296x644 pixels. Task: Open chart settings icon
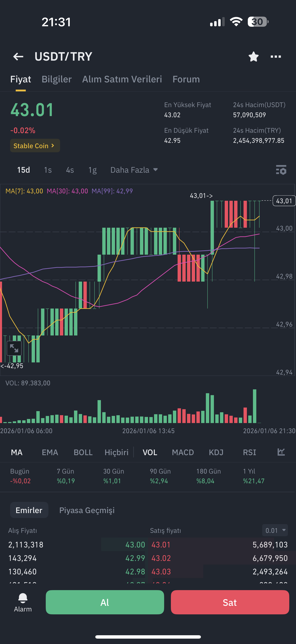pos(281,170)
